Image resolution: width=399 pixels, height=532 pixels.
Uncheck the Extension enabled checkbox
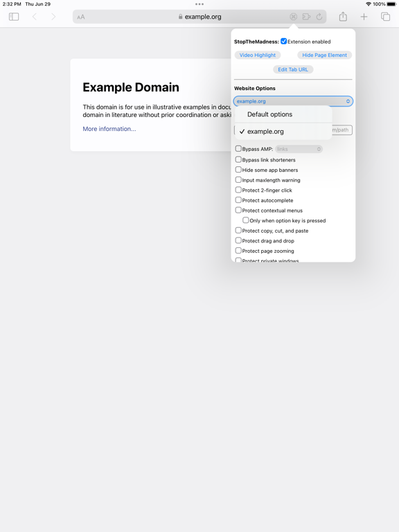[x=283, y=42]
